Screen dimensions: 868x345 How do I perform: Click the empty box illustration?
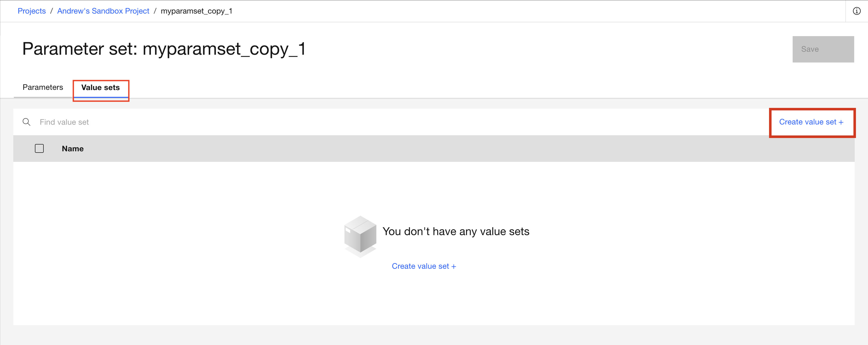pyautogui.click(x=360, y=236)
